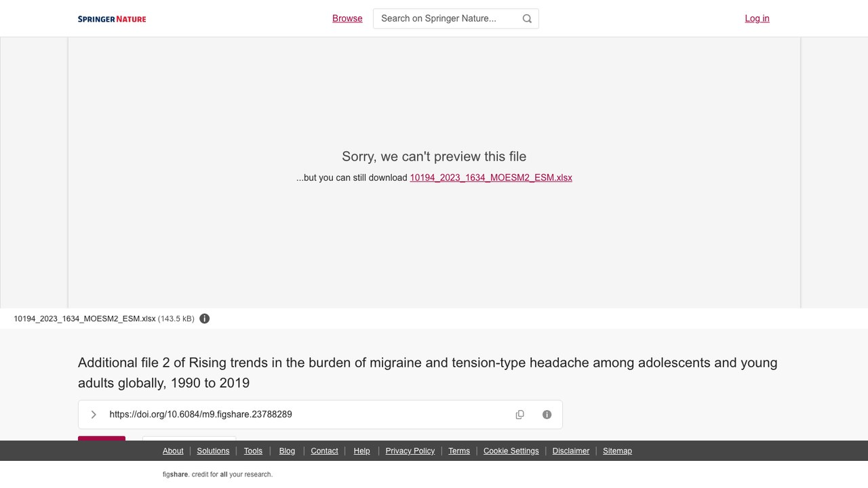Click the figshare credit text in footer
The image size is (868, 488).
coord(218,474)
